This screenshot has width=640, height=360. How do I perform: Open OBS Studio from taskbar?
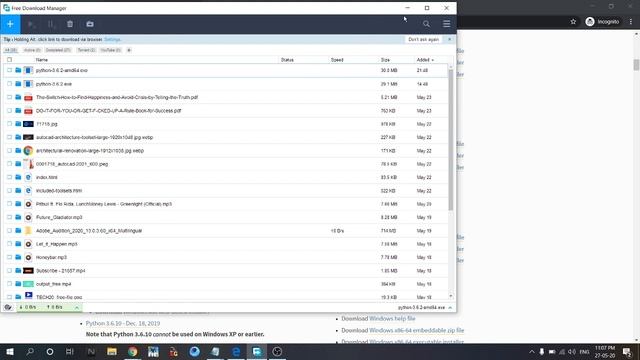tap(277, 351)
